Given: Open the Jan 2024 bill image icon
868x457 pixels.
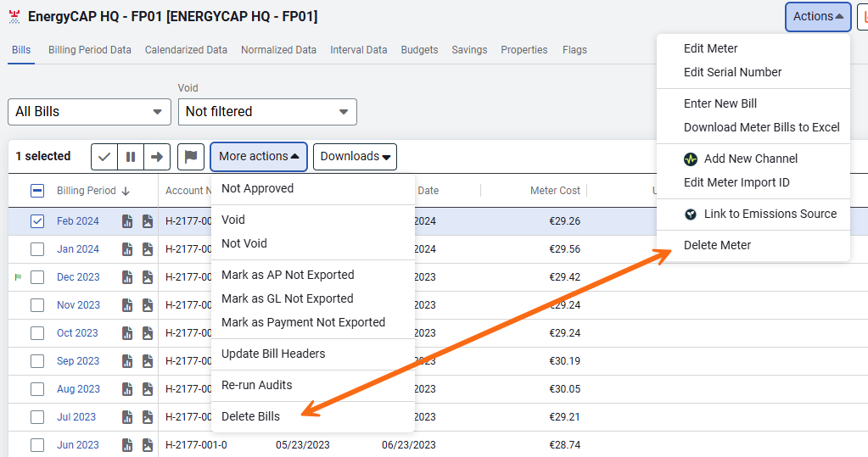Looking at the screenshot, I should (148, 249).
